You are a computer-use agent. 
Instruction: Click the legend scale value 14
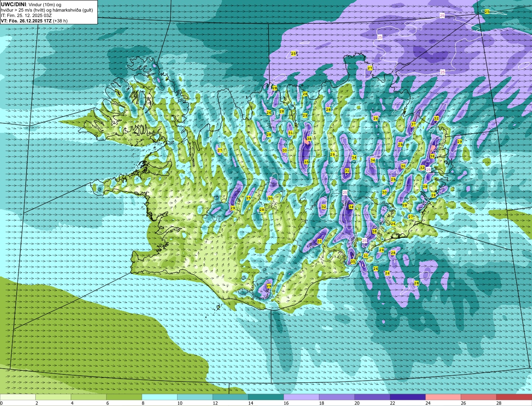[251, 403]
